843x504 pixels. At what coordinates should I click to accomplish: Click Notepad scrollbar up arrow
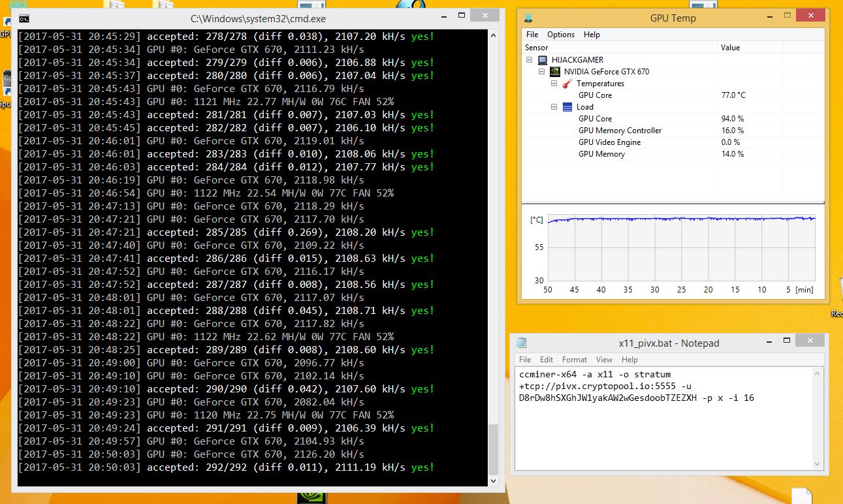tap(816, 373)
